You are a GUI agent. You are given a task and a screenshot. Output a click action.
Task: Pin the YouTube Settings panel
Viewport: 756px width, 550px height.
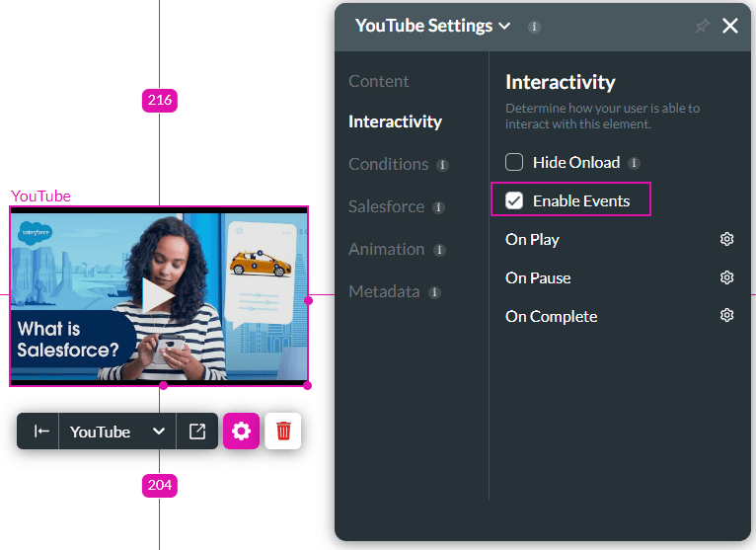[x=702, y=26]
